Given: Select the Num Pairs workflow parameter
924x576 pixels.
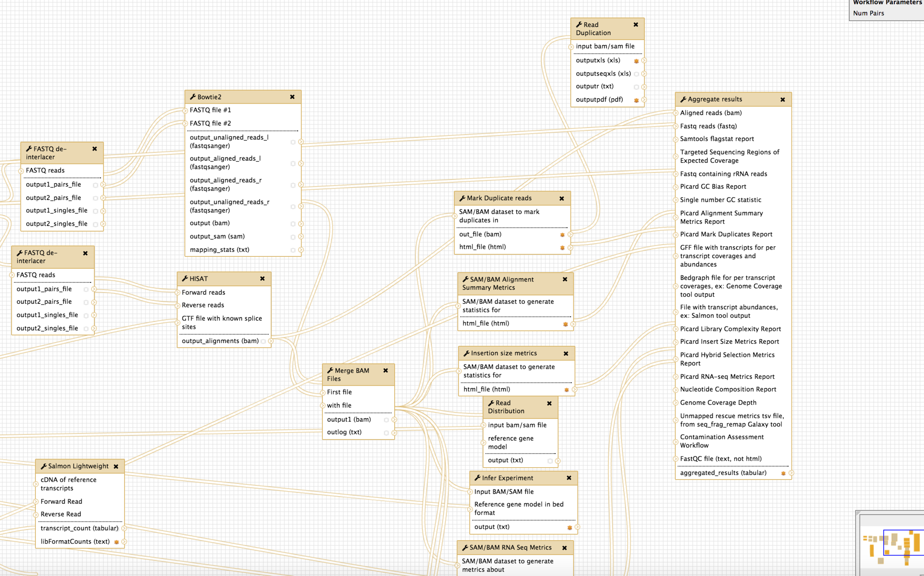Looking at the screenshot, I should point(868,13).
